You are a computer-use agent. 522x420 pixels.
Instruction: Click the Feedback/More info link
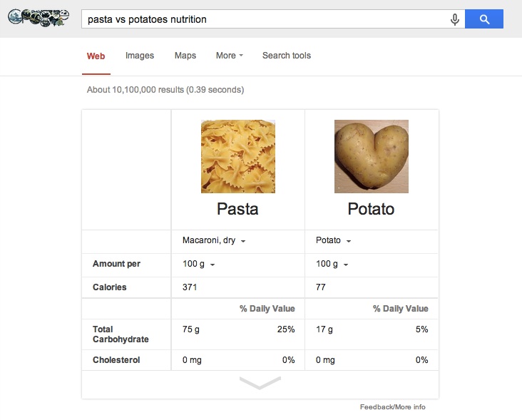392,407
